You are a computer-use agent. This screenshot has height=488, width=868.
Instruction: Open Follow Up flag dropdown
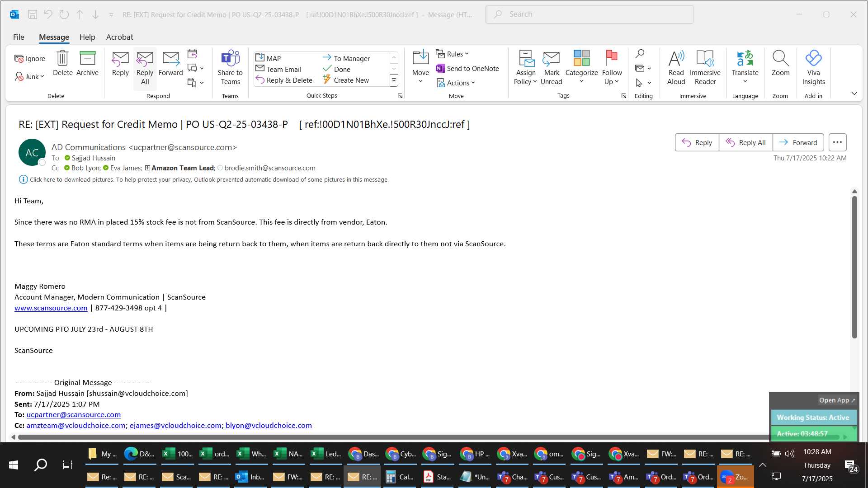612,68
